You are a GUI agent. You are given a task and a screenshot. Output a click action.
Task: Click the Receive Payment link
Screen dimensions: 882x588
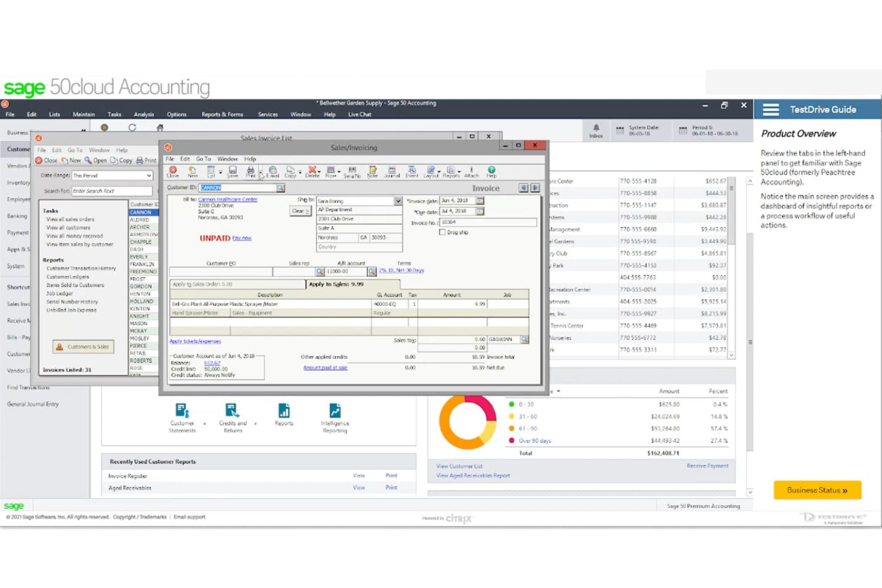[x=707, y=466]
